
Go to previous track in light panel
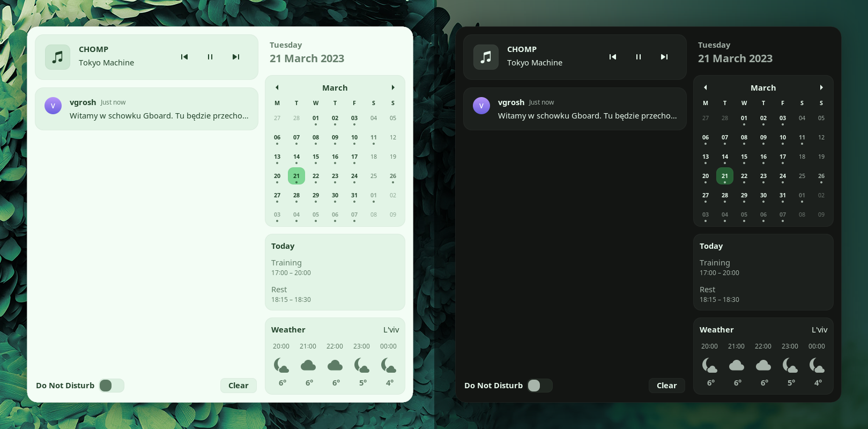pyautogui.click(x=184, y=57)
